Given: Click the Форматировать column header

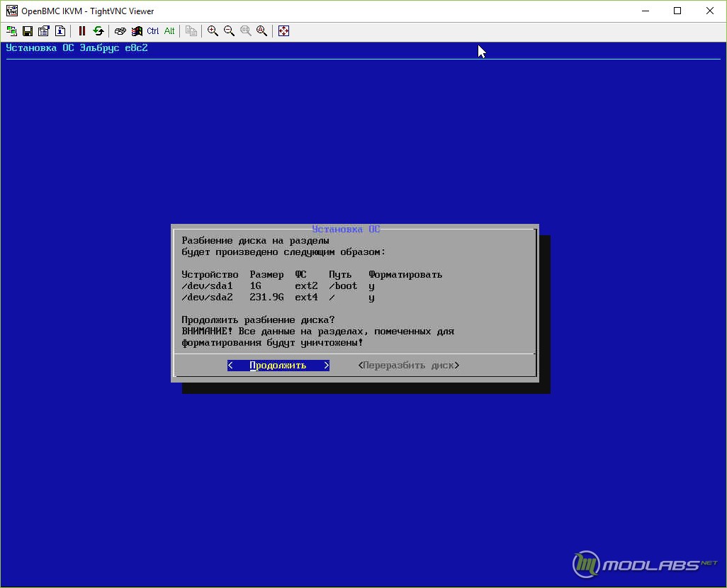Looking at the screenshot, I should point(406,275).
